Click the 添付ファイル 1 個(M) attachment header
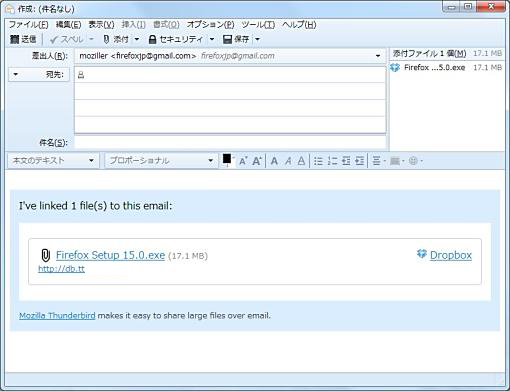510x391 pixels. 429,53
